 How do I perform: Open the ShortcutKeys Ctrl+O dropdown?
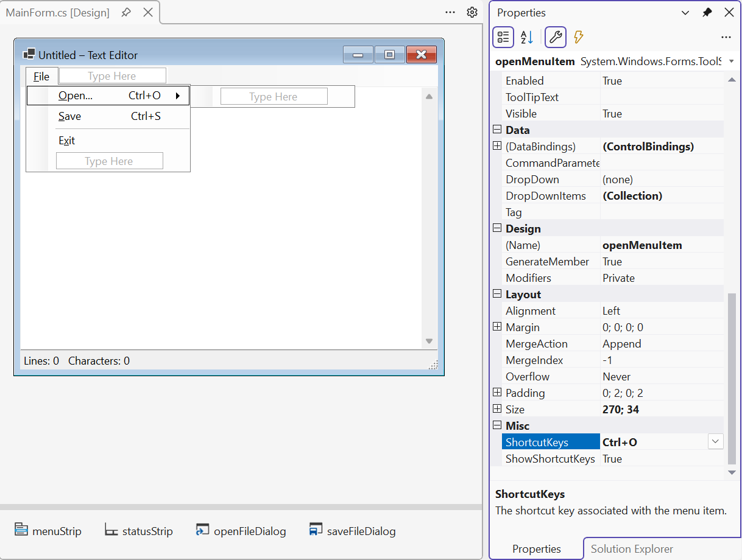pos(716,442)
